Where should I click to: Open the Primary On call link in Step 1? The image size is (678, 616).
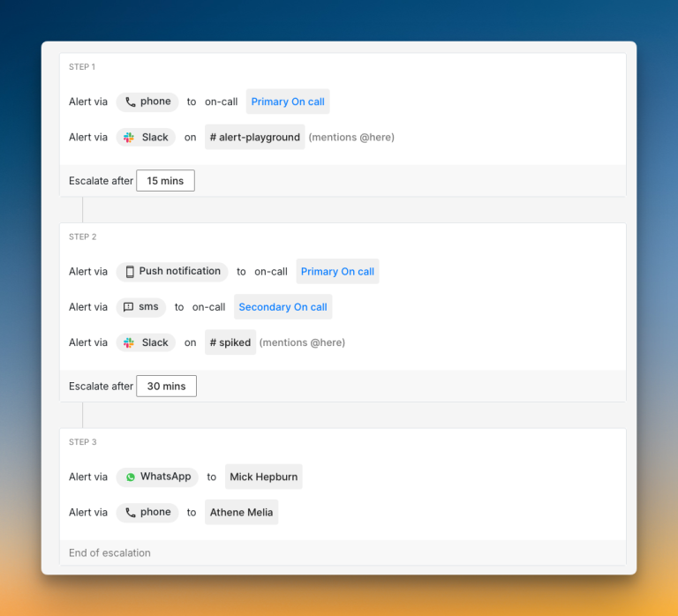point(288,102)
